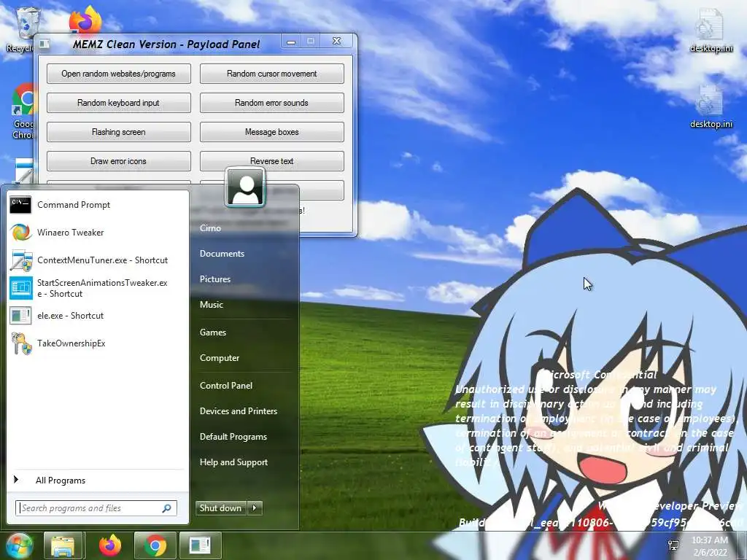
Task: Open Devices and Printers
Action: point(239,411)
